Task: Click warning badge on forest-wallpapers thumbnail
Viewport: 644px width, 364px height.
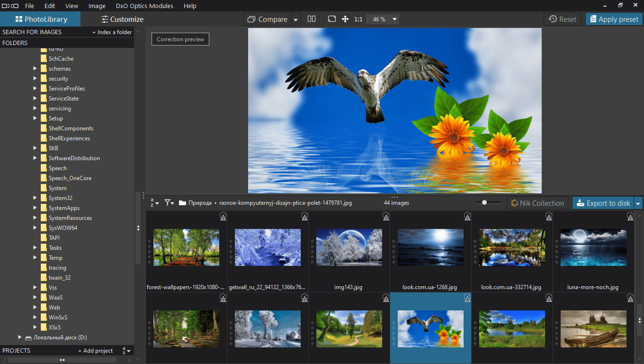Action: [223, 216]
